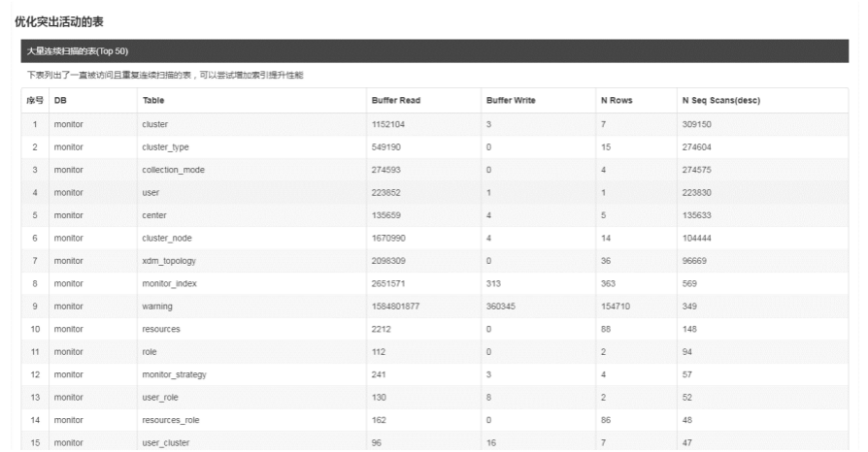This screenshot has height=452, width=868.
Task: Click Buffer Read value 223852
Action: point(385,192)
